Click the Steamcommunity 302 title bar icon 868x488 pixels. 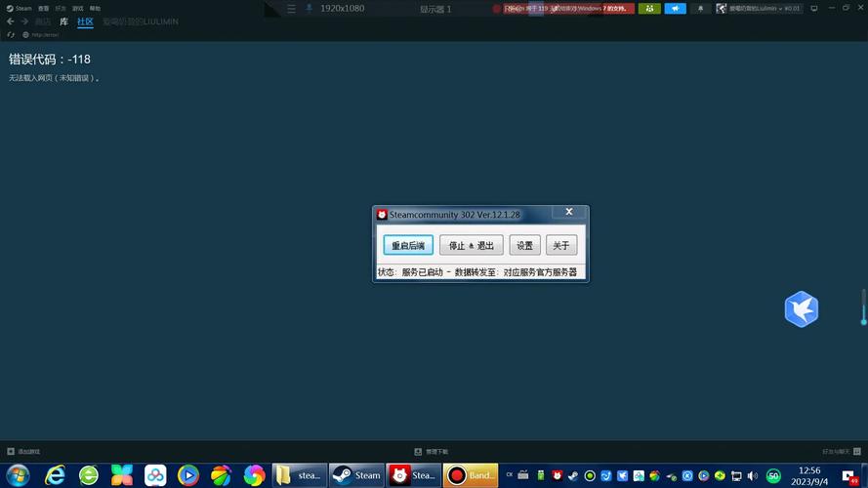click(382, 215)
